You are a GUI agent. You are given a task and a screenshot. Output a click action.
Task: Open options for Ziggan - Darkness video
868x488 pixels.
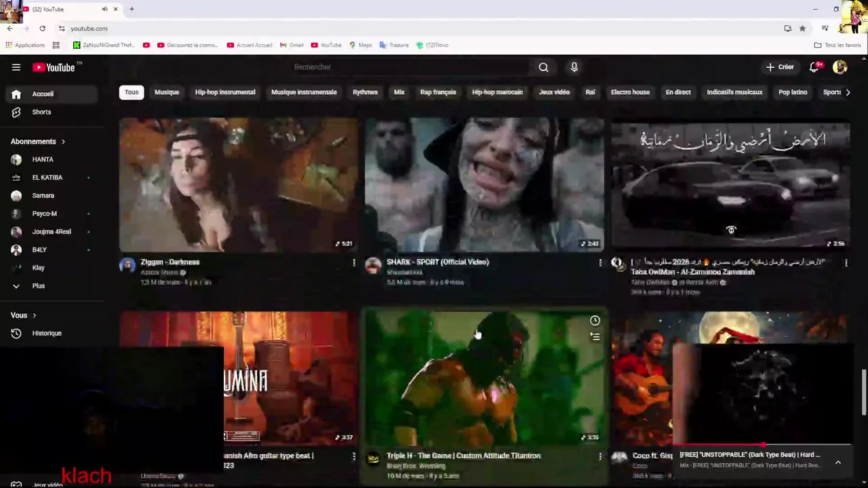point(353,262)
